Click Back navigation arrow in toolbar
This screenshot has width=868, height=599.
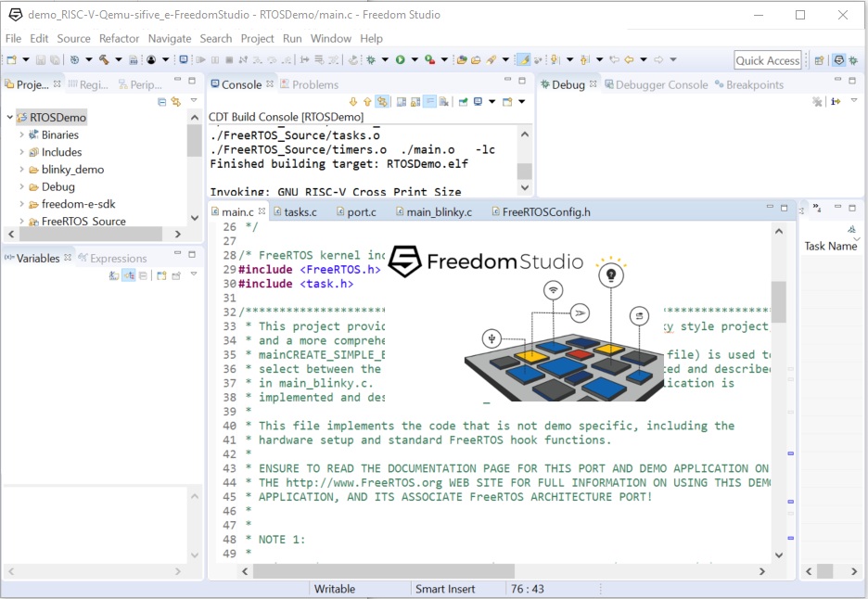pyautogui.click(x=629, y=59)
